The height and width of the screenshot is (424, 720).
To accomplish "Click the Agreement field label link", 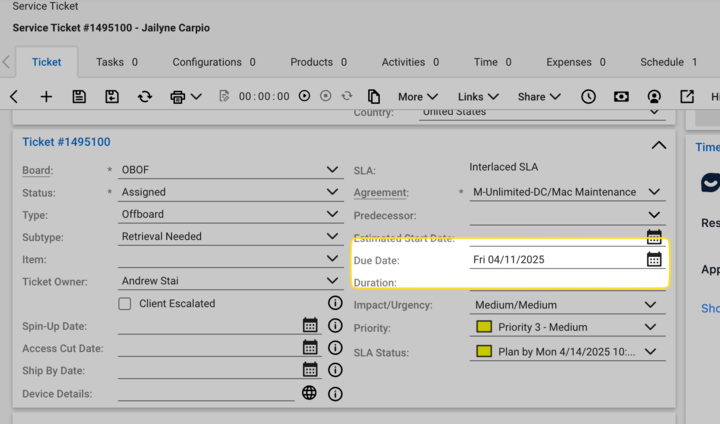I will tap(381, 192).
